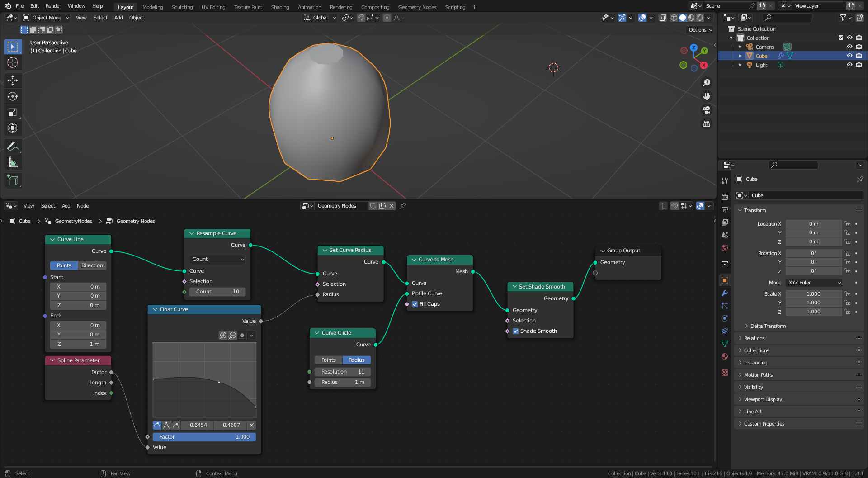Exclude Collection from view layer checkbox
The width and height of the screenshot is (868, 478).
[x=841, y=38]
